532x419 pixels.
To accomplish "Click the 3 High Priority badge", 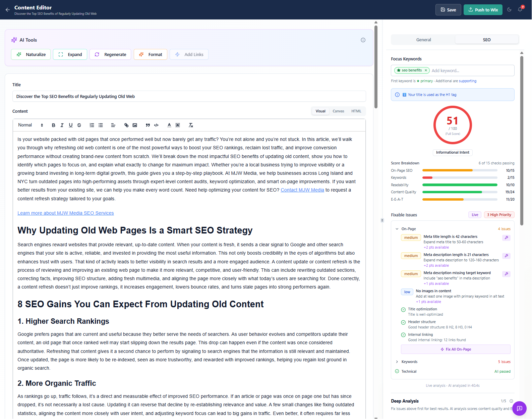I will click(x=499, y=215).
